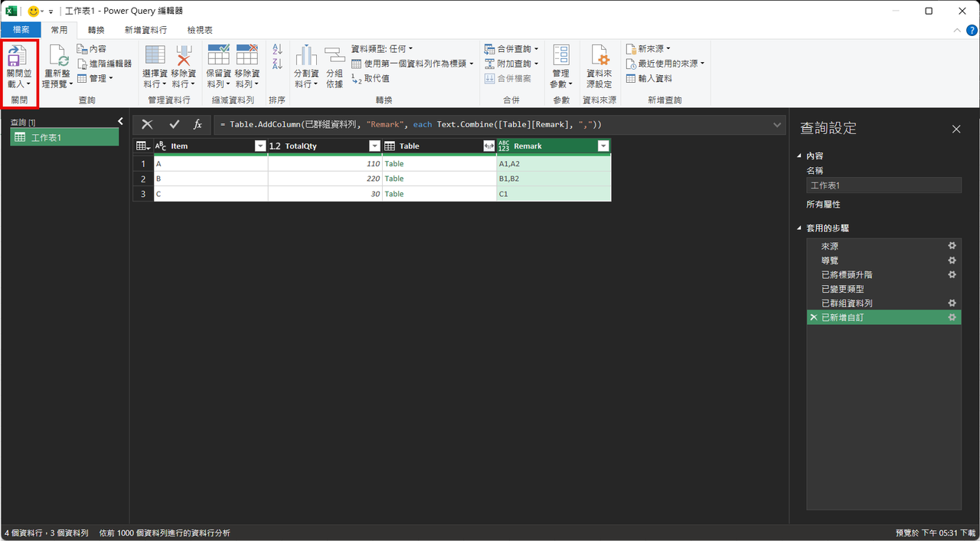Collapse the 查詢 queries pane chevron
The height and width of the screenshot is (541, 980).
[x=120, y=121]
